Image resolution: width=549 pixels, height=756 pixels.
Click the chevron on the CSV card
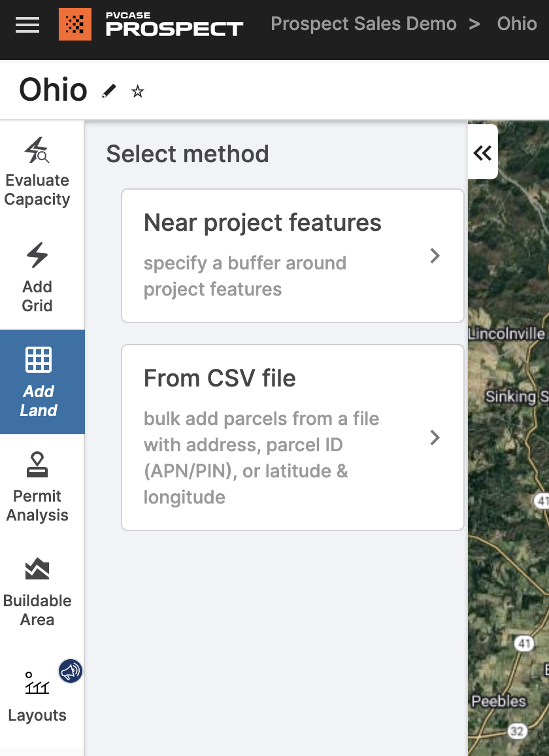pyautogui.click(x=435, y=438)
